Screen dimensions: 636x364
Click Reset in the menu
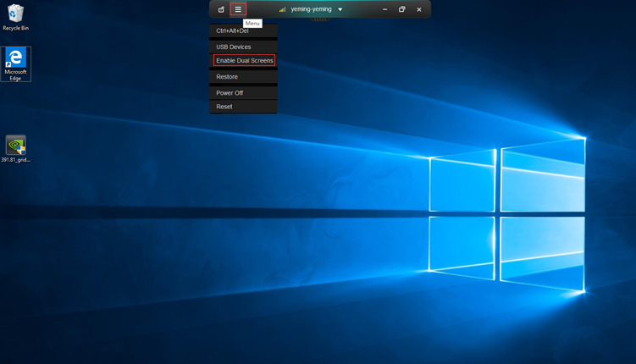[224, 107]
